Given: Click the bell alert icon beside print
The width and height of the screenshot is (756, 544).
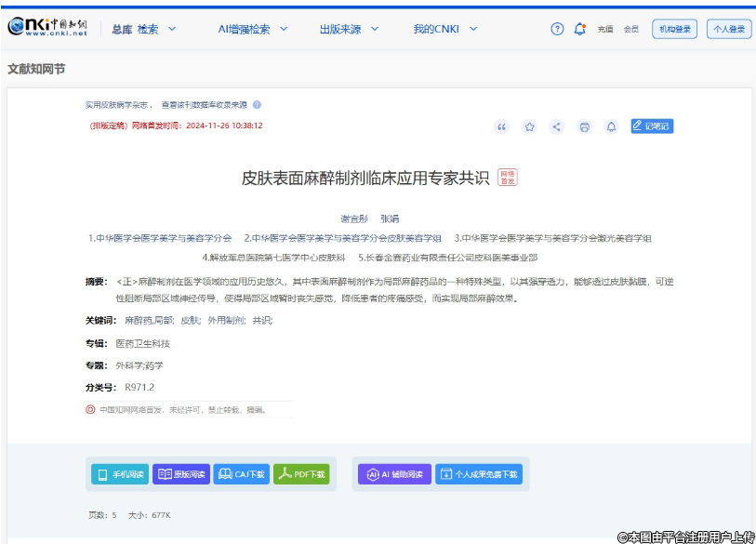Looking at the screenshot, I should (611, 126).
